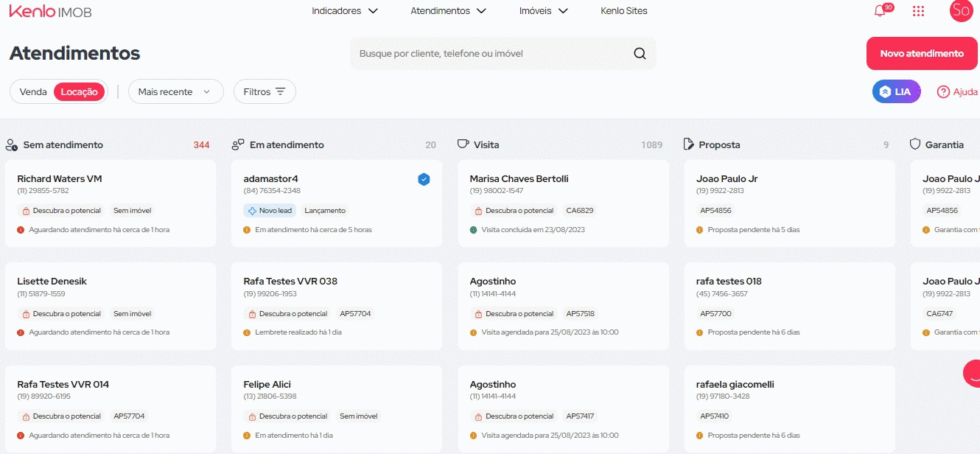Viewport: 980px width, 454px height.
Task: Click the Novo atendimento button
Action: (922, 53)
